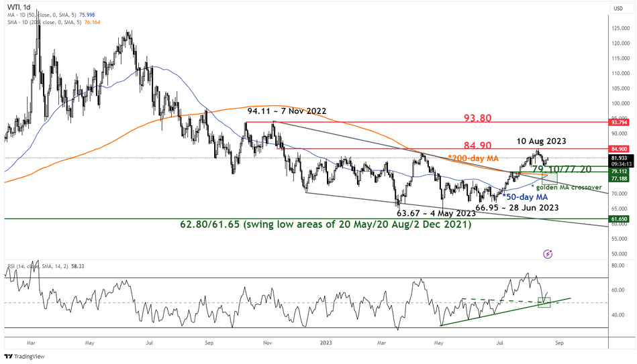Viewport: 637px width, 364px height.
Task: Click the purple lightning bolt icon
Action: point(548,254)
